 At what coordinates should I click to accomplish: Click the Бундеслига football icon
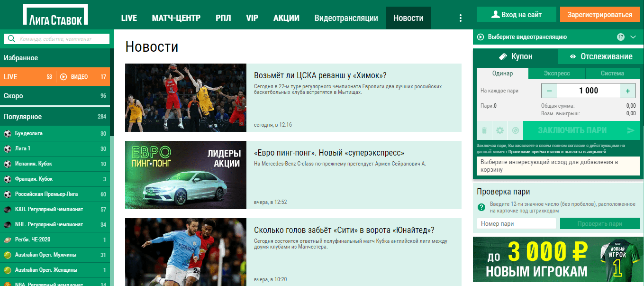[x=8, y=133]
